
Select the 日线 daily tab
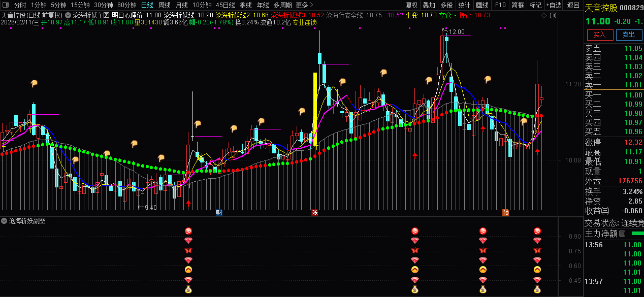(147, 5)
